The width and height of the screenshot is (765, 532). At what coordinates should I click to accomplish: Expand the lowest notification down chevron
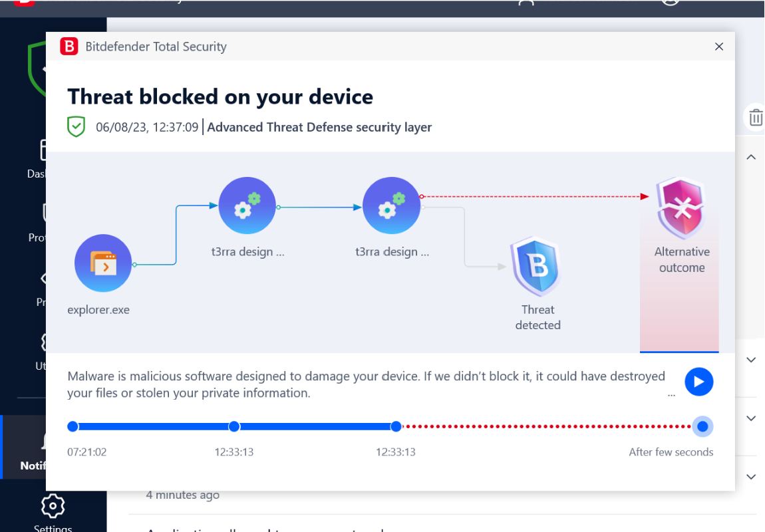[x=751, y=477]
